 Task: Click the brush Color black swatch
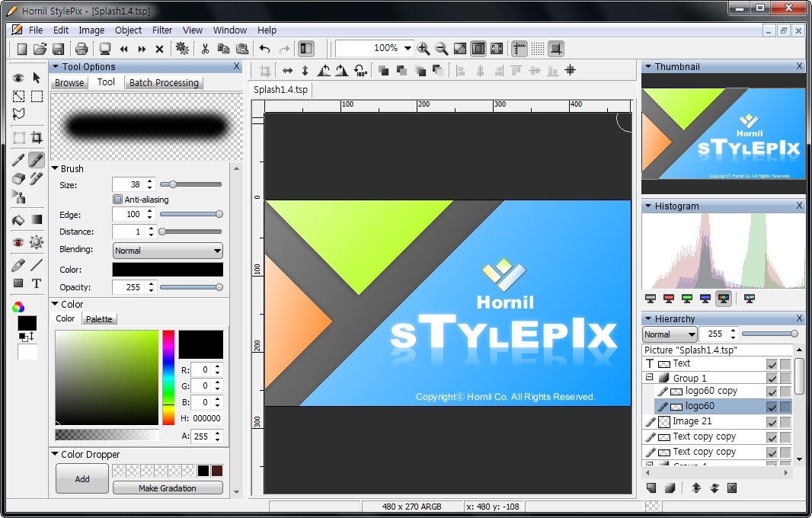168,270
